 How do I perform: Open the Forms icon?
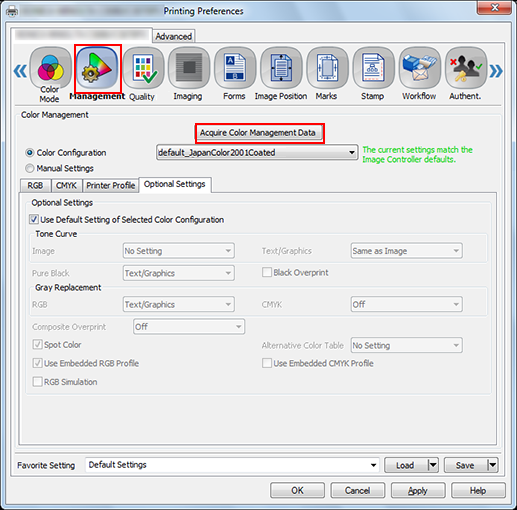click(x=235, y=68)
